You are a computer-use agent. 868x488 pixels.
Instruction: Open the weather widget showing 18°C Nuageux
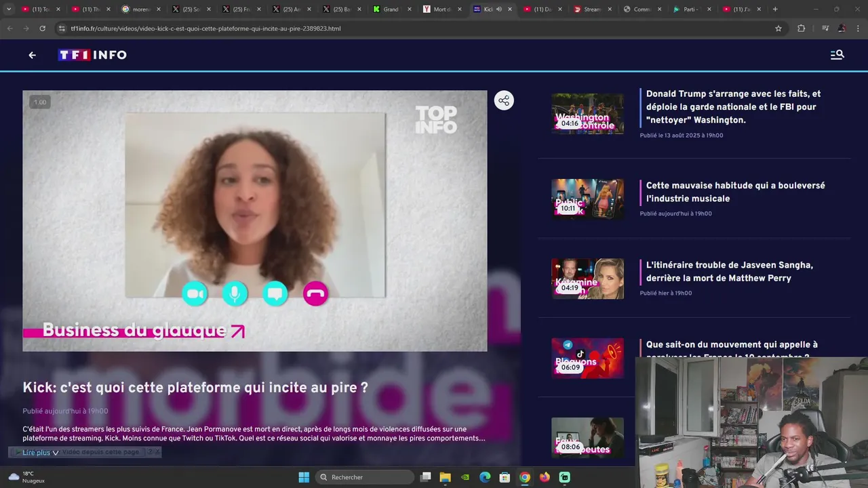[x=27, y=477]
